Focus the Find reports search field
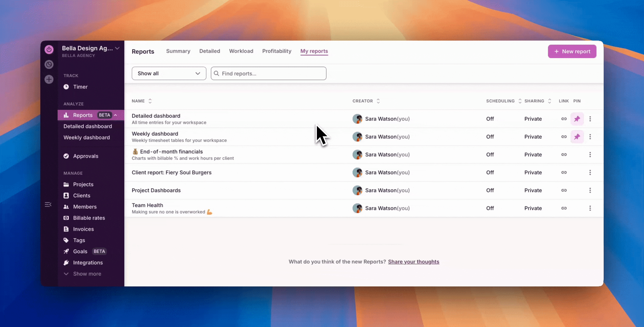Screen dimensions: 644x327 point(269,74)
